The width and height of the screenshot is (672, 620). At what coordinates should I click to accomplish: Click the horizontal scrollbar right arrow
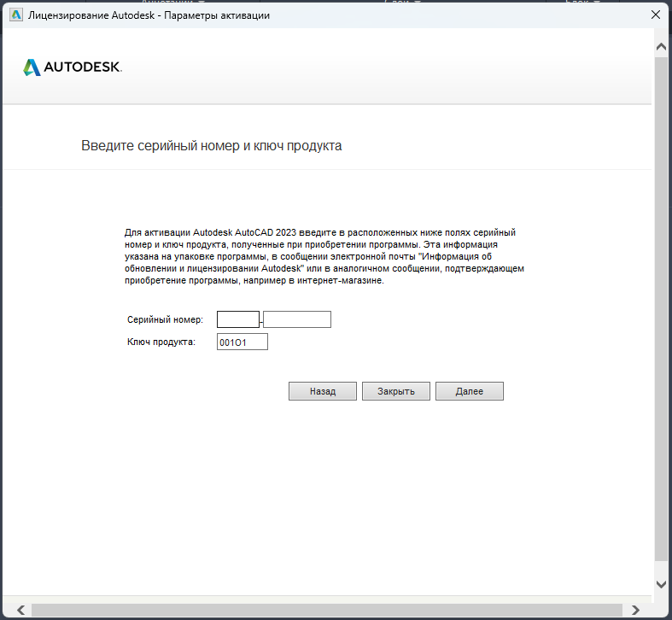pyautogui.click(x=635, y=610)
